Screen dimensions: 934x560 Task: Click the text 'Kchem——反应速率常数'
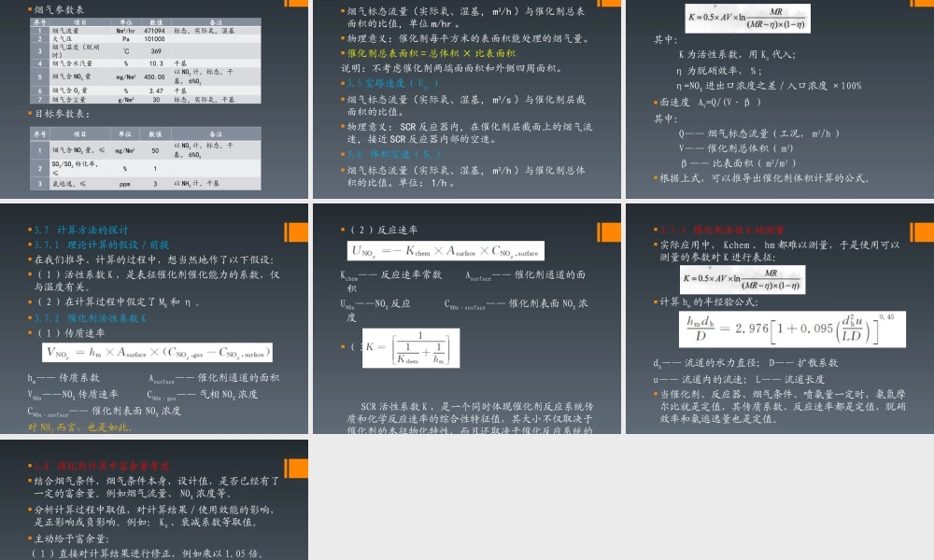[x=390, y=275]
